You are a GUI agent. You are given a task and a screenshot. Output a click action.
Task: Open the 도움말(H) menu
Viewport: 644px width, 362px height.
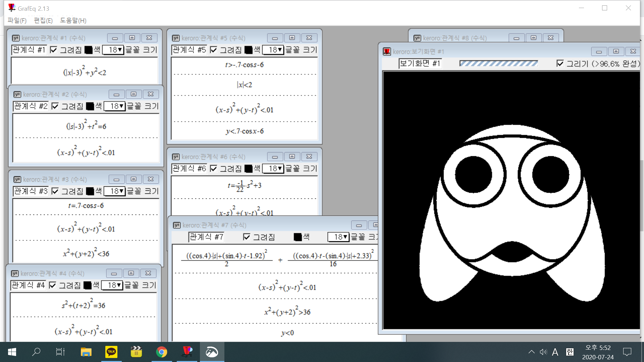73,20
